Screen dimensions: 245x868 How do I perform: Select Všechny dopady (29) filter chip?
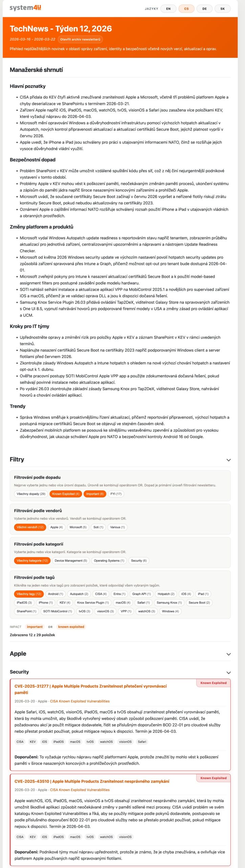coord(31,494)
